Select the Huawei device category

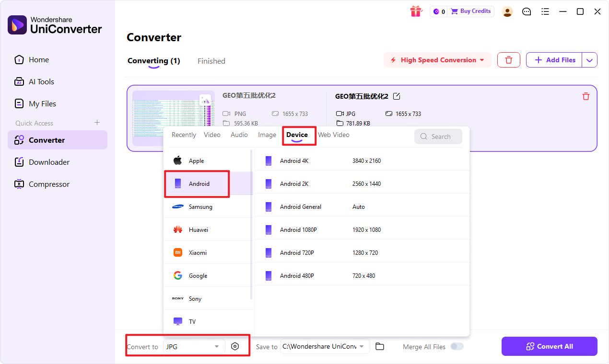point(209,230)
